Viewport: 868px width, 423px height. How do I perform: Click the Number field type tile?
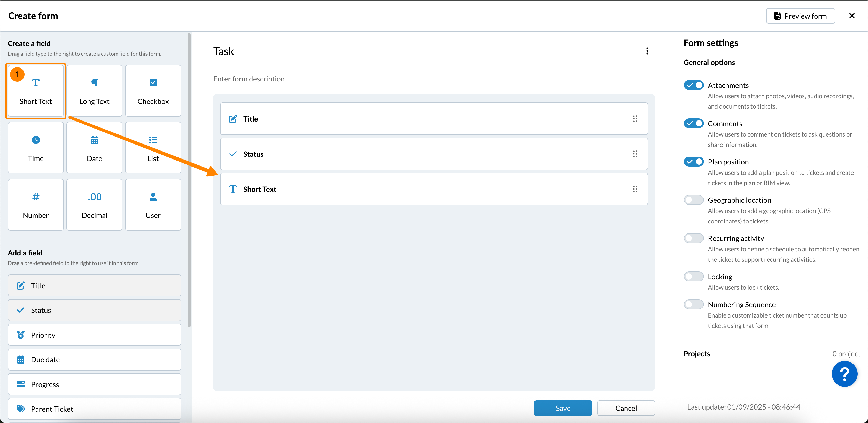pos(36,205)
